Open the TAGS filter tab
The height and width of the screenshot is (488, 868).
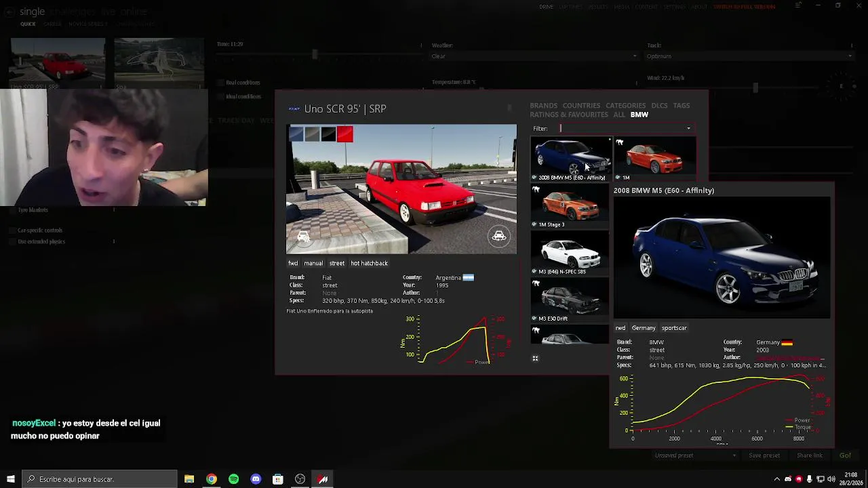point(682,106)
